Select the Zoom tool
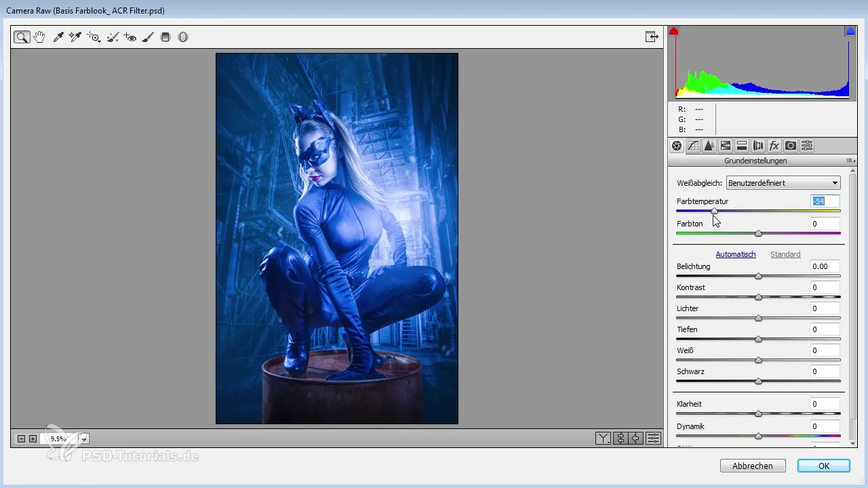This screenshot has width=868, height=488. pyautogui.click(x=22, y=37)
